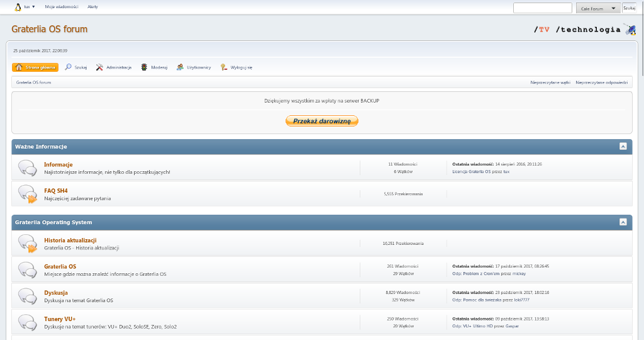Click the top-right Szukaj search button
The image size is (644, 340).
click(629, 8)
